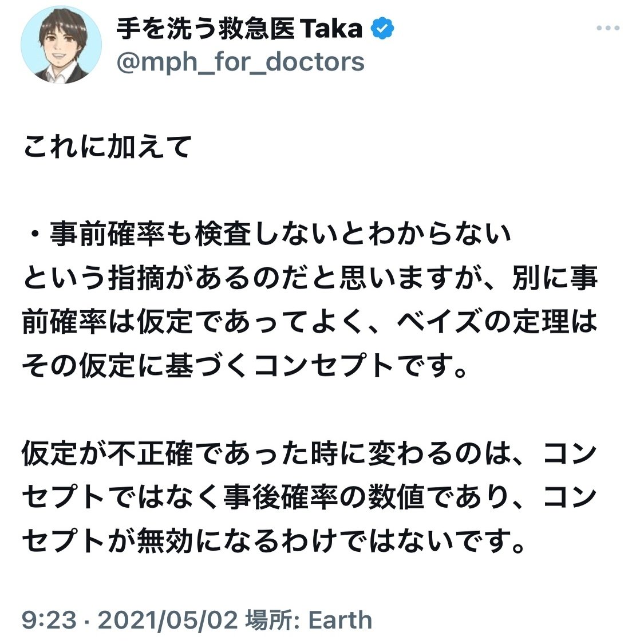Click the line starting 仮定が不正確であった時に
Image resolution: width=644 pixels, height=644 pixels.
[310, 453]
